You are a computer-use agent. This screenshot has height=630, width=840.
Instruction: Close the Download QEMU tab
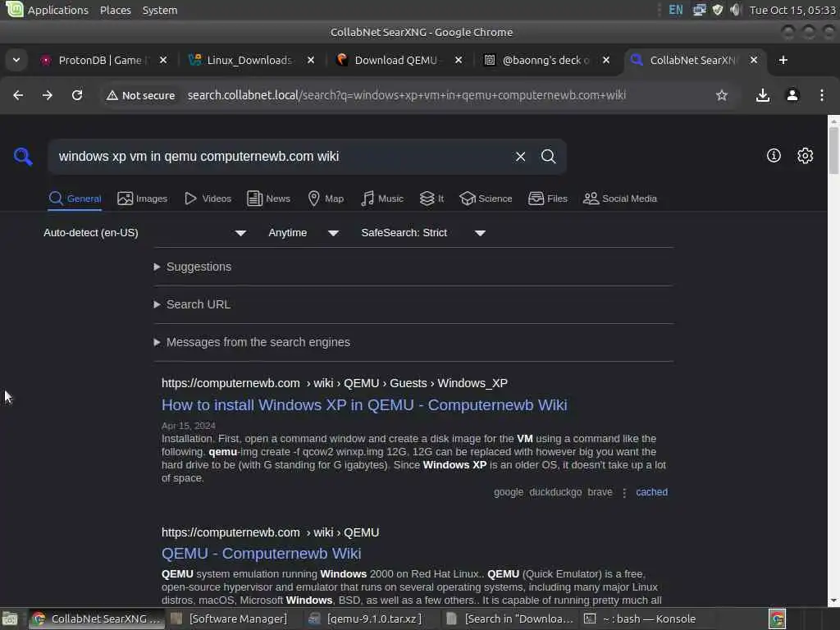tap(459, 60)
